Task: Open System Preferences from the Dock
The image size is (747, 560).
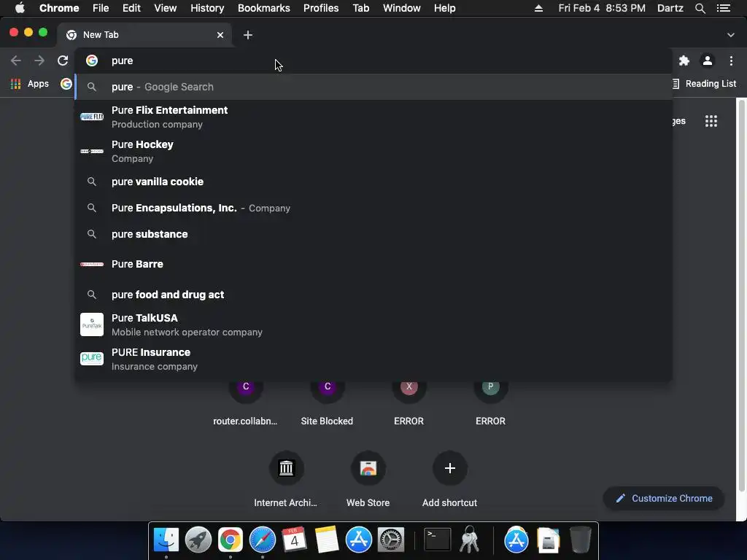Action: [391, 540]
